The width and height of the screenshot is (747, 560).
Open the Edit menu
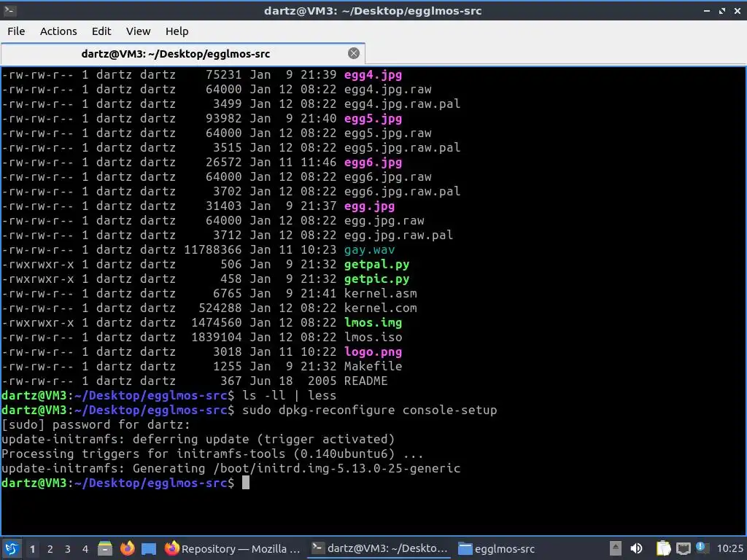pos(101,31)
